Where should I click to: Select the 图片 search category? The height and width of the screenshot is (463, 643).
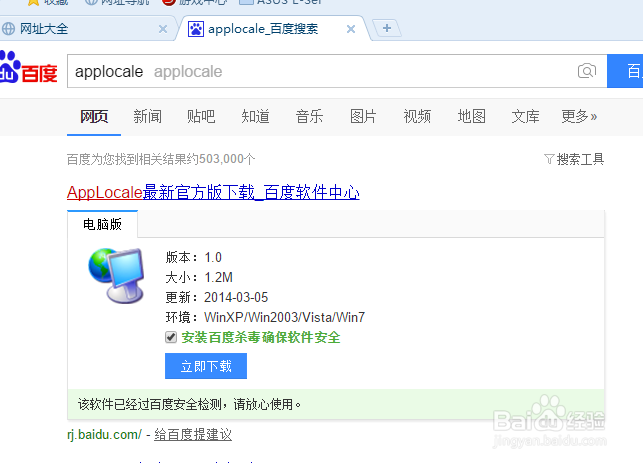pyautogui.click(x=363, y=116)
